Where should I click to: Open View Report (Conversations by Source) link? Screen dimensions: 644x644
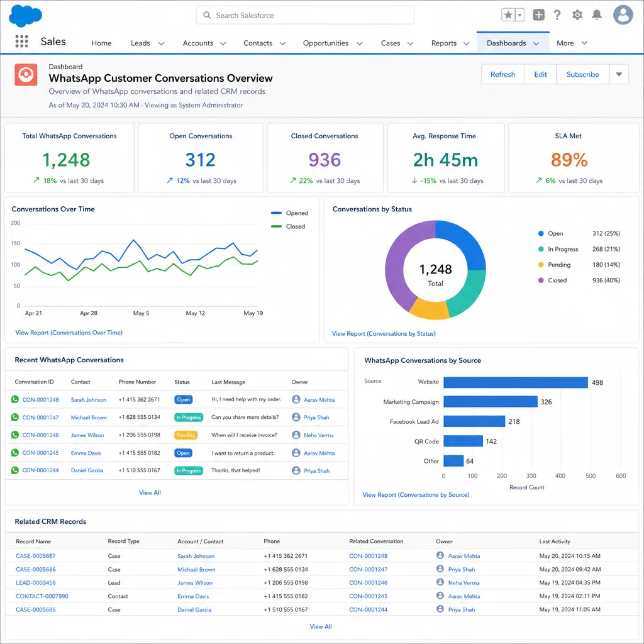coord(416,494)
